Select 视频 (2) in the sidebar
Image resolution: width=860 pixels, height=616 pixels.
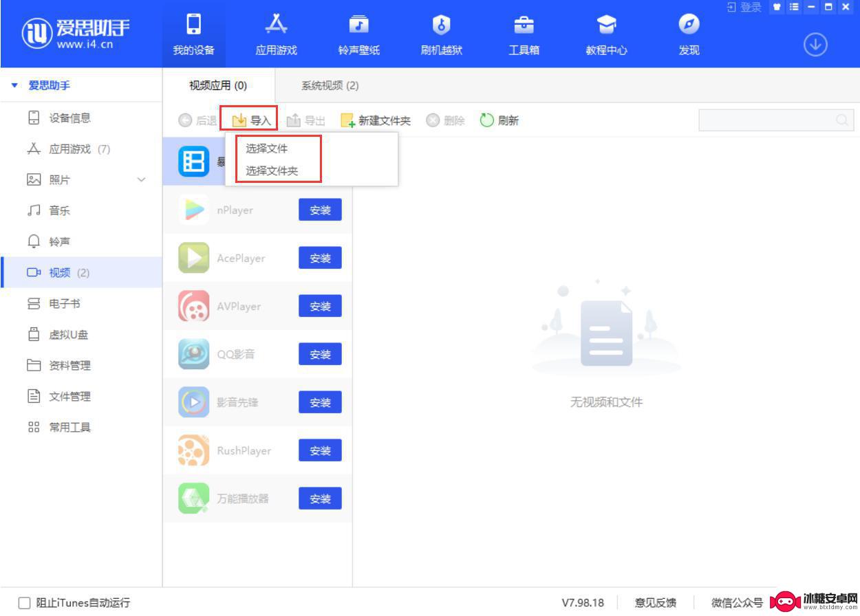click(81, 272)
